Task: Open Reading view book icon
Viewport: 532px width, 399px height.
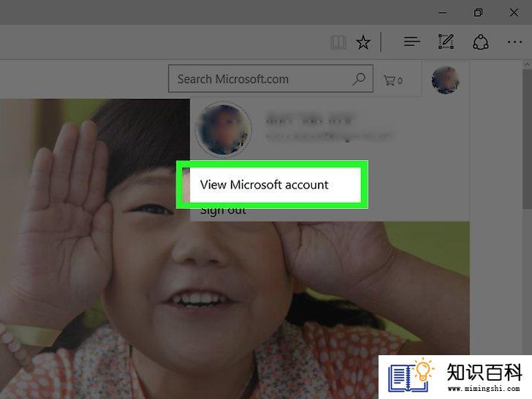Action: click(338, 42)
